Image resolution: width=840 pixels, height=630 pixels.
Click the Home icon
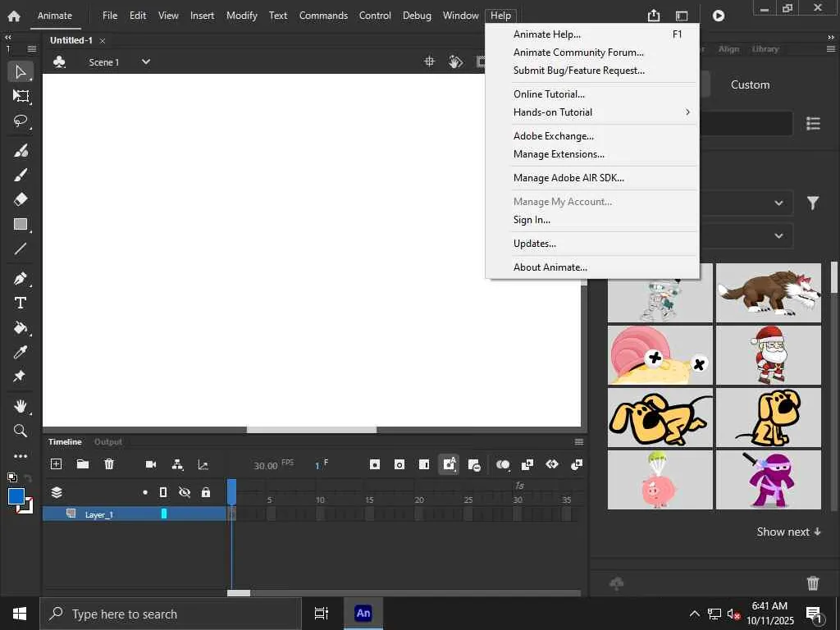click(x=14, y=16)
